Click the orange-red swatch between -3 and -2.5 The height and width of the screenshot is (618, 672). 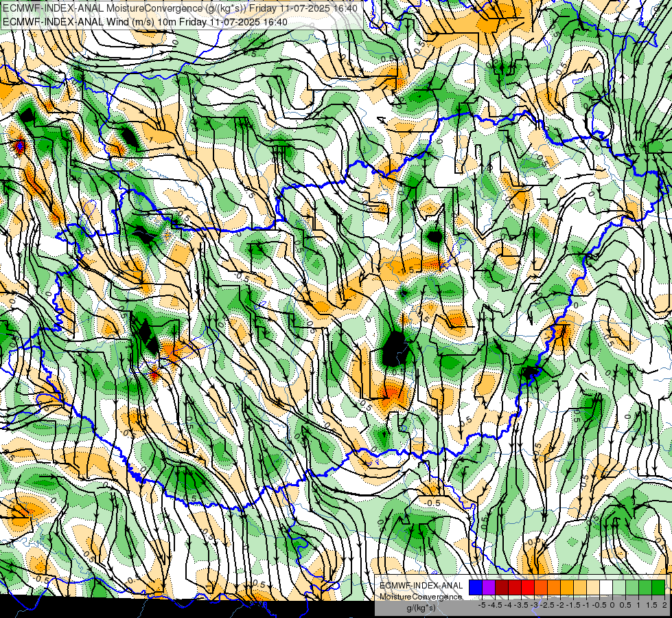541,587
